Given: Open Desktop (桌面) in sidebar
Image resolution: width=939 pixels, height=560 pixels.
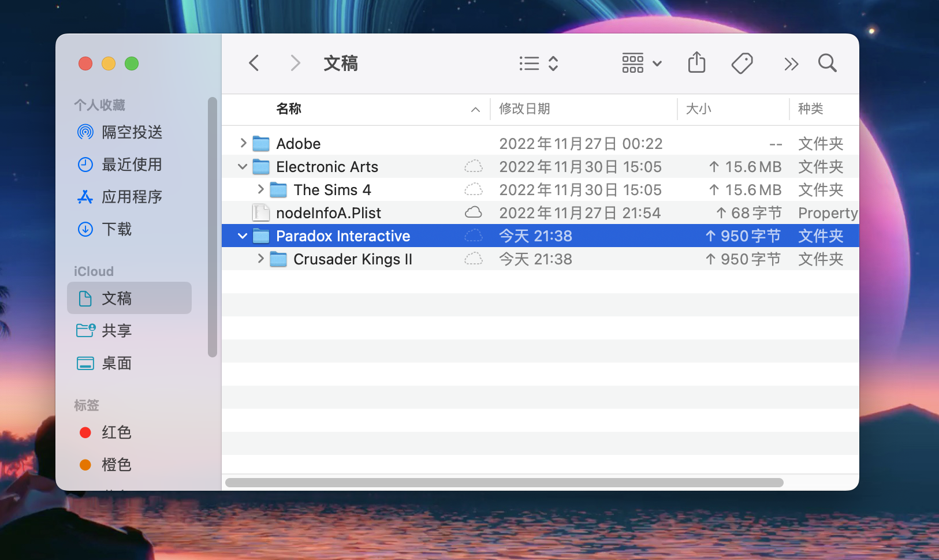Looking at the screenshot, I should pos(129,363).
